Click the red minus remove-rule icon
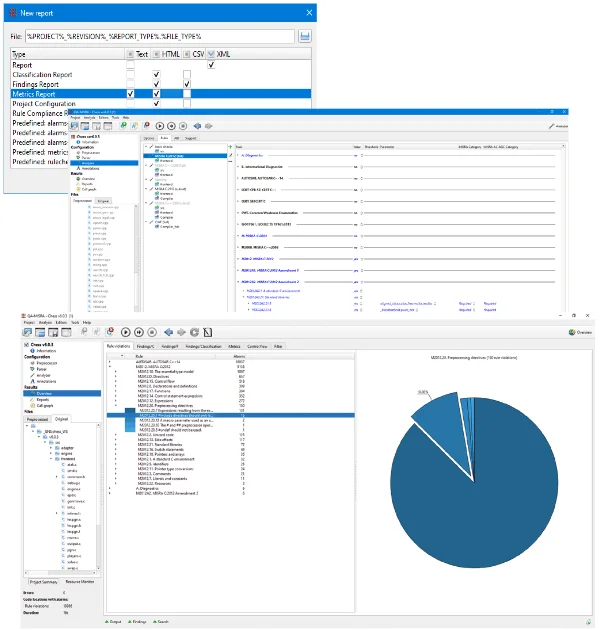 (x=230, y=162)
